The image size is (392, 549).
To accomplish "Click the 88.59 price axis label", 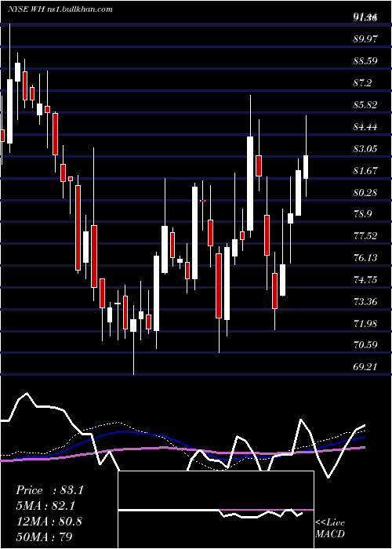I will tap(365, 61).
